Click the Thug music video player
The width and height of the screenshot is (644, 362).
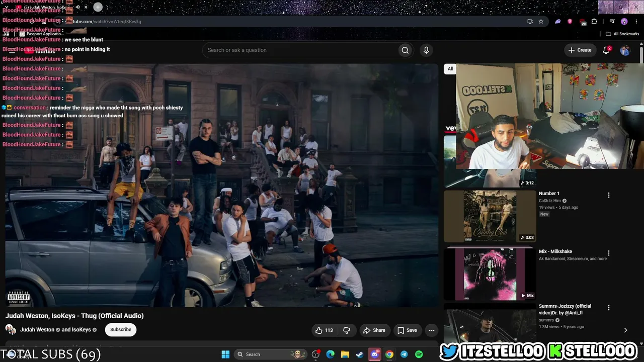click(221, 185)
